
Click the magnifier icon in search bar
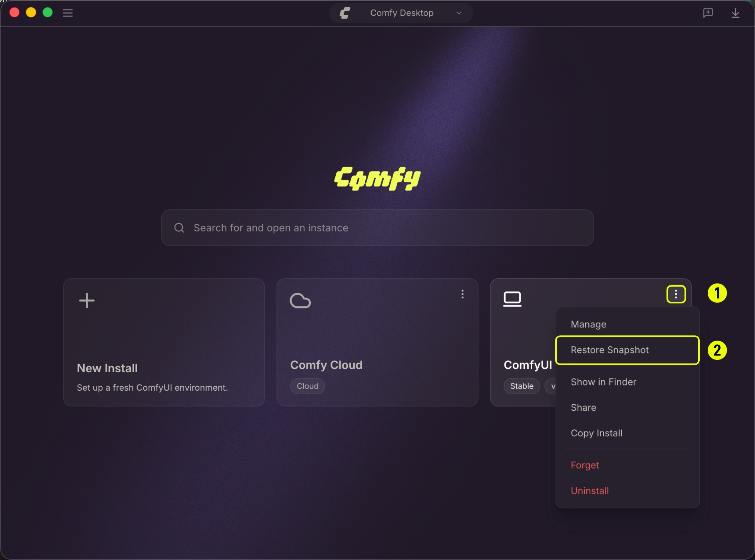(x=179, y=228)
